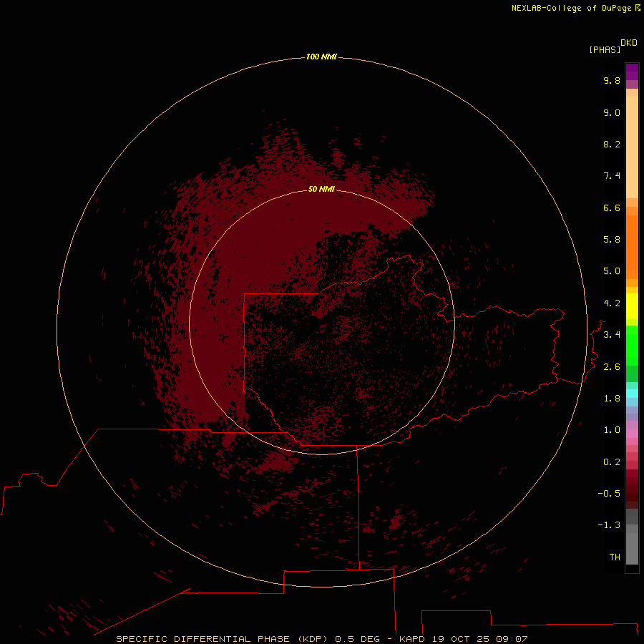The image size is (644, 644).
Task: Click the [PHAS] unit label
Action: point(605,50)
